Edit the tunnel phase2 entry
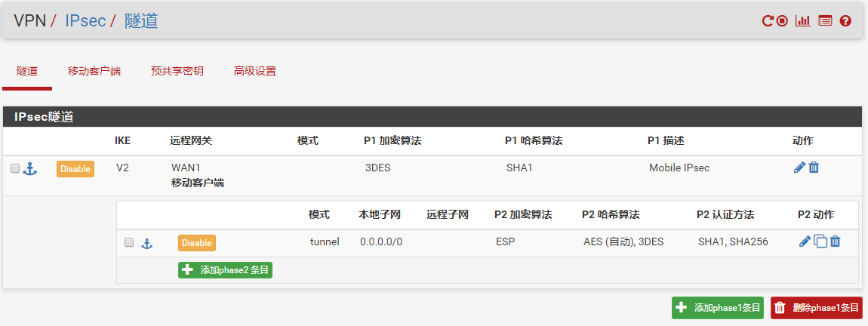 coord(805,242)
